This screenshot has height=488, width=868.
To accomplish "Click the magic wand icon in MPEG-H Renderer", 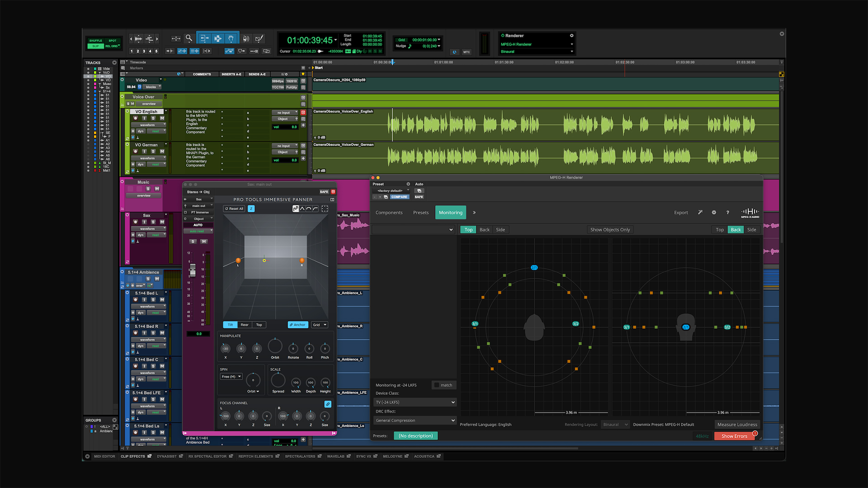I will [x=700, y=213].
